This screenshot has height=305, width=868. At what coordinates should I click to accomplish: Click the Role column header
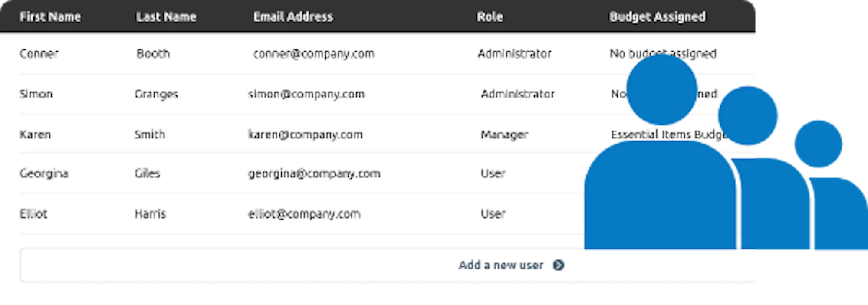coord(490,17)
